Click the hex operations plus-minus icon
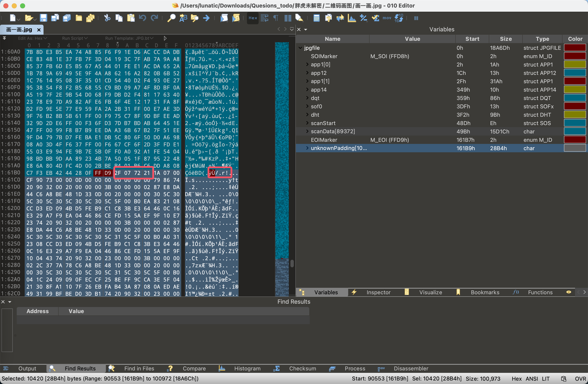The image size is (588, 384). coord(364,18)
